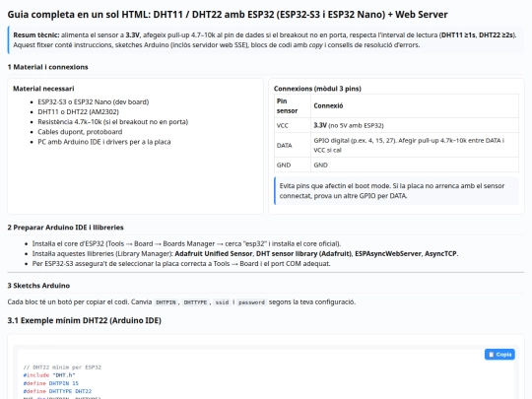Click the bold 'AsyncTCP' library name

tap(440, 253)
